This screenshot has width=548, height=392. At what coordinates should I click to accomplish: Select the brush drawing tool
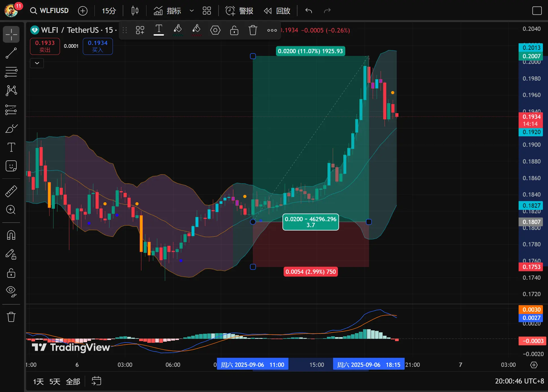click(11, 128)
